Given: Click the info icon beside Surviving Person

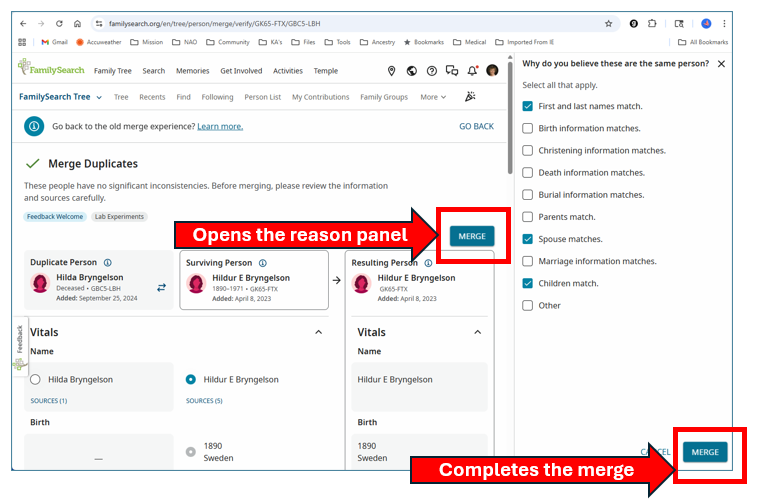Looking at the screenshot, I should [263, 263].
